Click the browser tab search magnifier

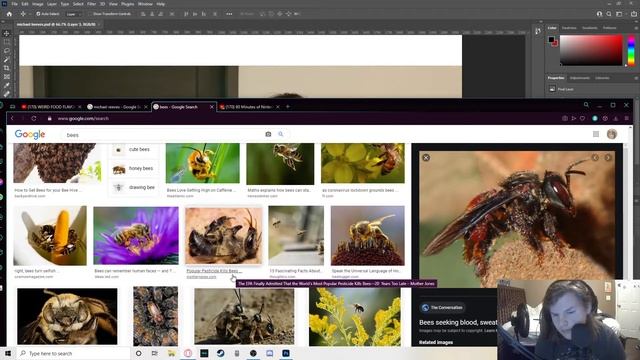tap(586, 105)
